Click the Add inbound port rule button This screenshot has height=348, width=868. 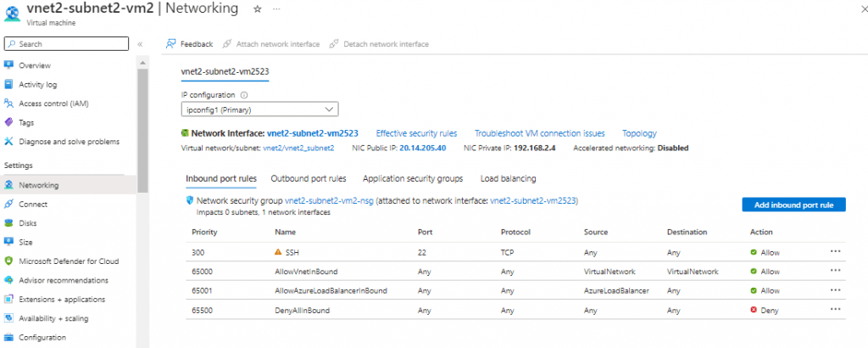(x=793, y=205)
